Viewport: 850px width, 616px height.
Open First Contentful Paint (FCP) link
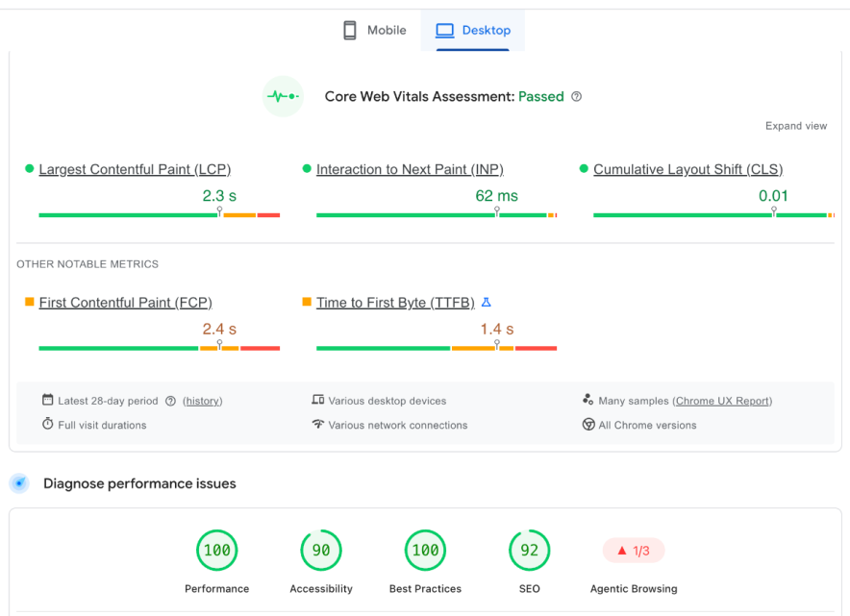[x=126, y=303]
